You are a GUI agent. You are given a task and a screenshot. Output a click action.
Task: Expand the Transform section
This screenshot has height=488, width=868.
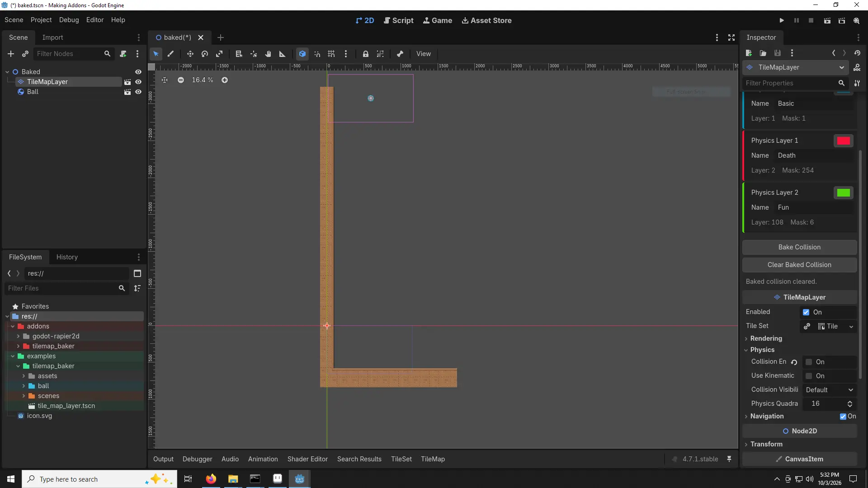(766, 444)
